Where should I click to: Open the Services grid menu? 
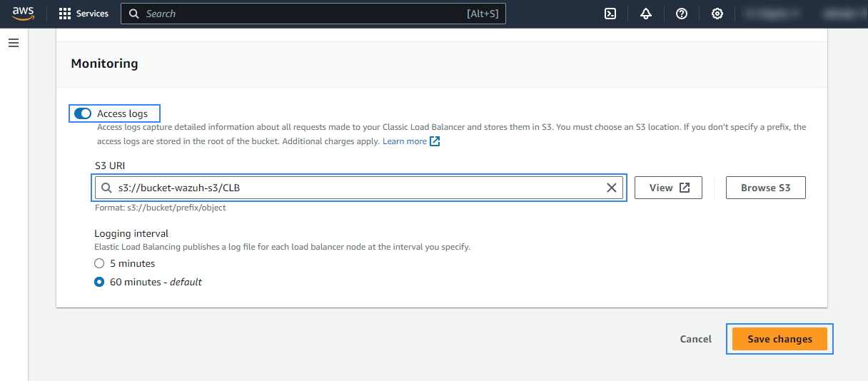coord(65,14)
